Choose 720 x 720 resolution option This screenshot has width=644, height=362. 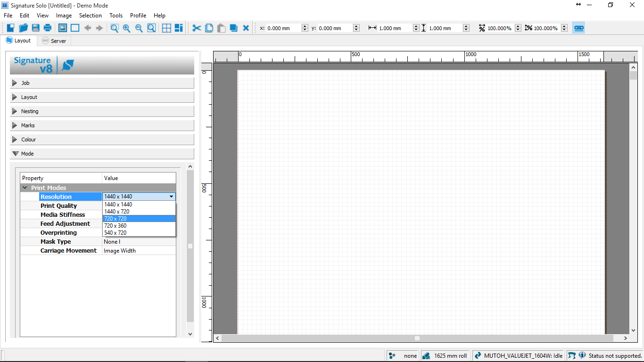pos(139,219)
